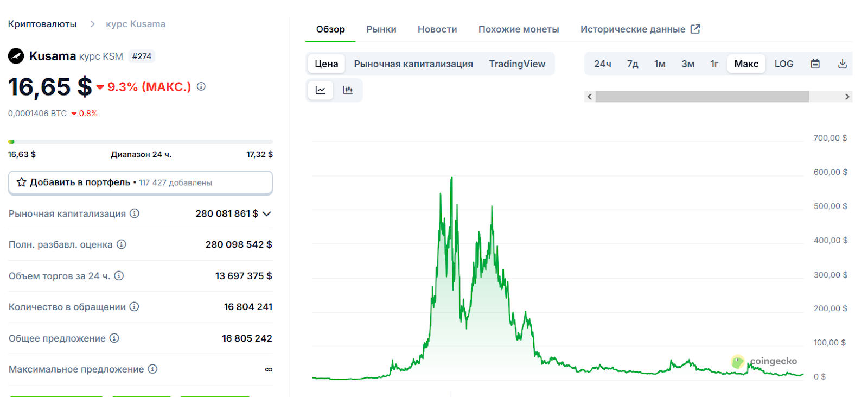Show info for Максимальное предложение
Image resolution: width=868 pixels, height=397 pixels.
152,369
